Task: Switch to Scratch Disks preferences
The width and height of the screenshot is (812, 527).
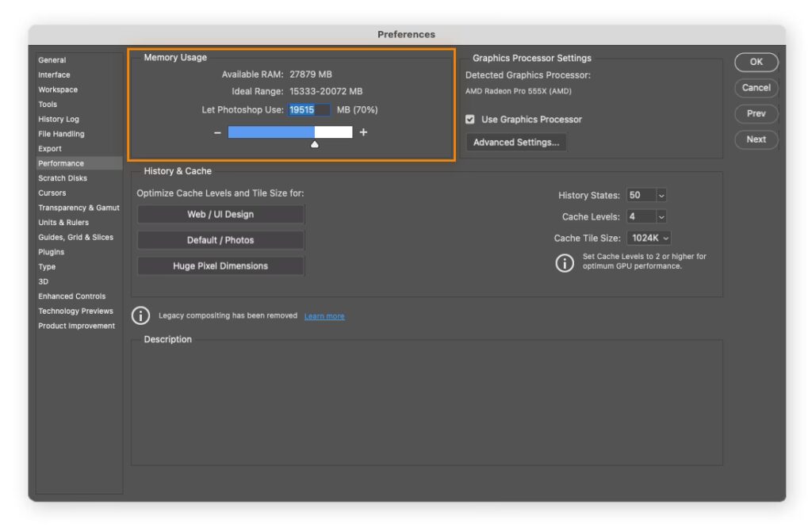Action: pyautogui.click(x=63, y=178)
